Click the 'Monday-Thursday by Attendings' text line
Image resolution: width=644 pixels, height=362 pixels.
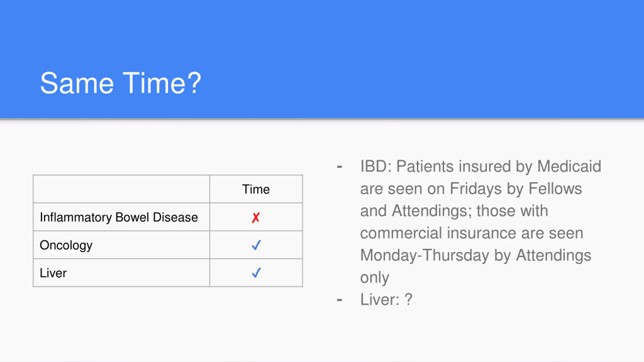pyautogui.click(x=476, y=255)
